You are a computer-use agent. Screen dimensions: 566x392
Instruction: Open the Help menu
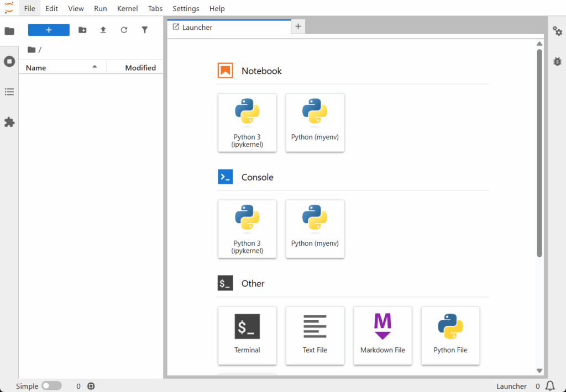pos(217,8)
